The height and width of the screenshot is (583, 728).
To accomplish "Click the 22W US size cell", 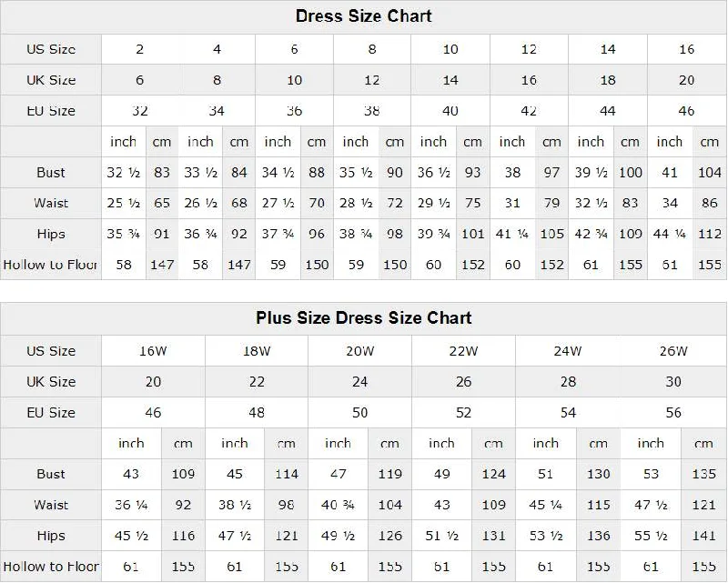I will tap(463, 351).
